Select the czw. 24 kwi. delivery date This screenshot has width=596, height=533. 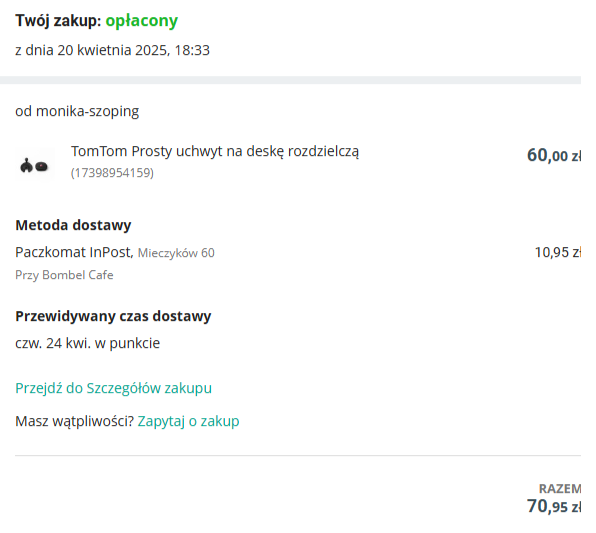tap(53, 343)
